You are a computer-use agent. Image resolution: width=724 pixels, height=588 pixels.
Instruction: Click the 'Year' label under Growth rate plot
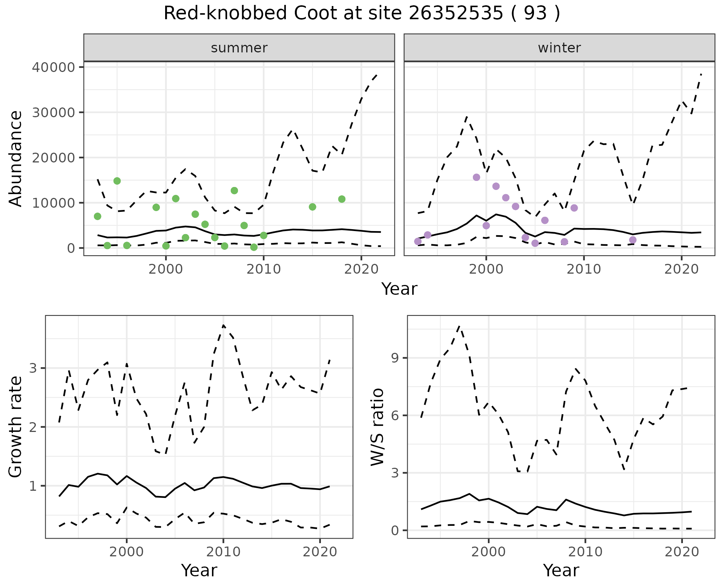199,570
